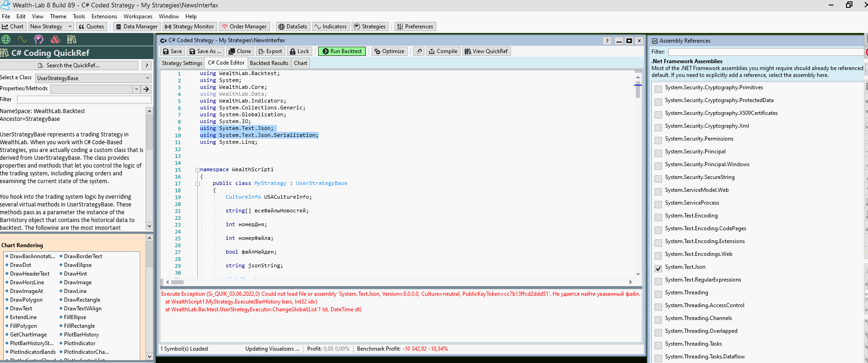Click the DrawHeaderText QuickRef entry
This screenshot has height=363, width=868.
pyautogui.click(x=30, y=274)
